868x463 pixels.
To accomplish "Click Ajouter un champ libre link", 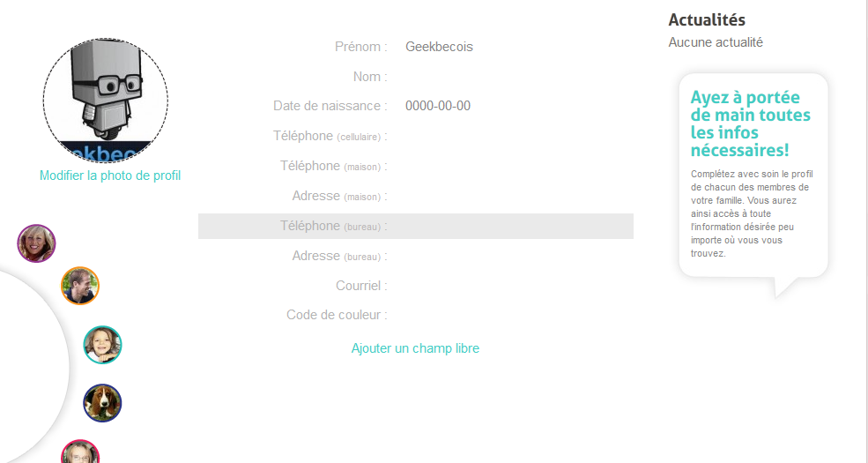I will (415, 348).
